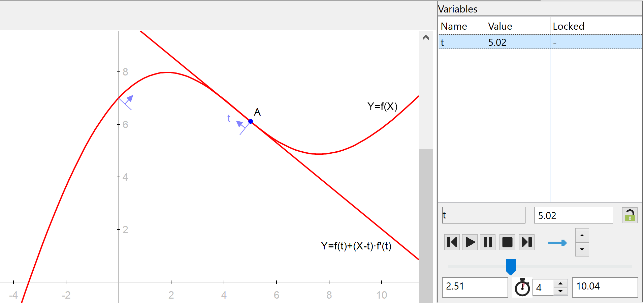The width and height of the screenshot is (644, 303).
Task: Jump to the end of the animation
Action: pyautogui.click(x=527, y=242)
